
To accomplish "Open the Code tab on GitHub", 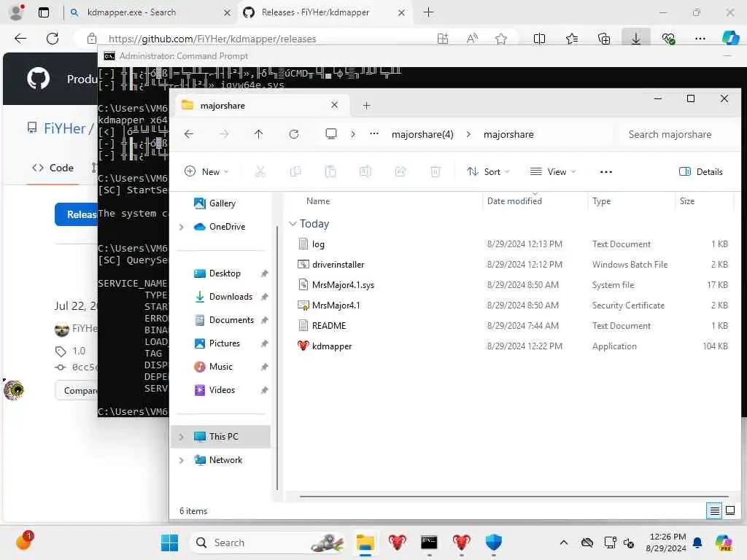I will [53, 168].
